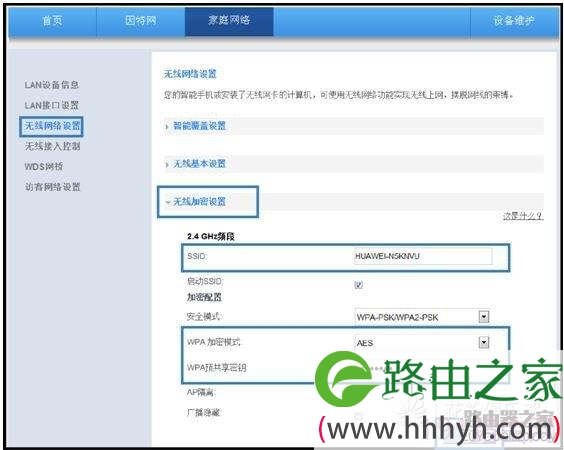Click the 这是什么? help link
Image resolution: width=564 pixels, height=450 pixels.
pyautogui.click(x=523, y=216)
